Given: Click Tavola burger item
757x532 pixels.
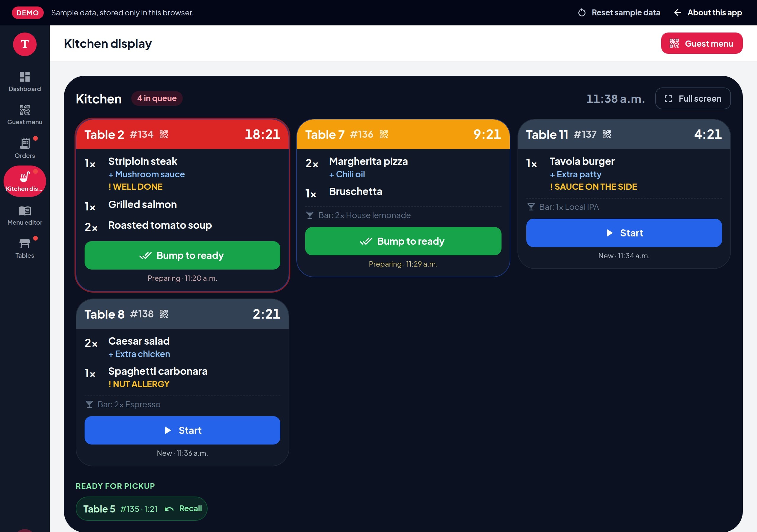Looking at the screenshot, I should click(582, 161).
